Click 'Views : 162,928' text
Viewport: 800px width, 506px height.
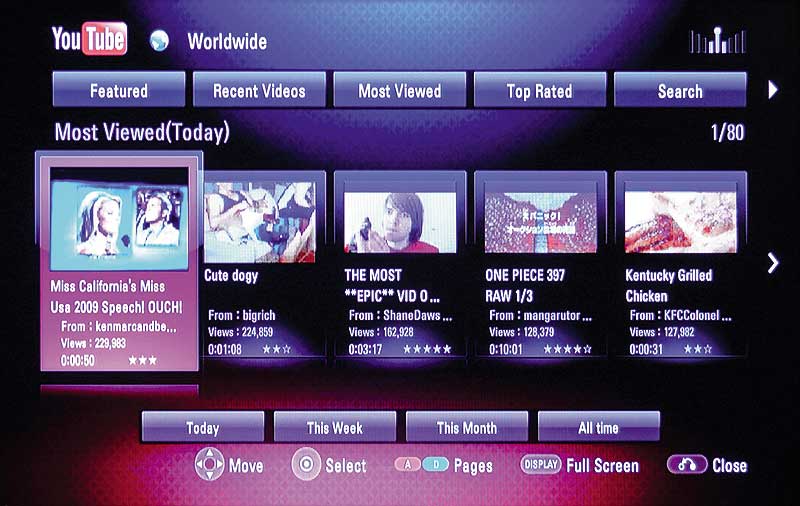coord(381,332)
